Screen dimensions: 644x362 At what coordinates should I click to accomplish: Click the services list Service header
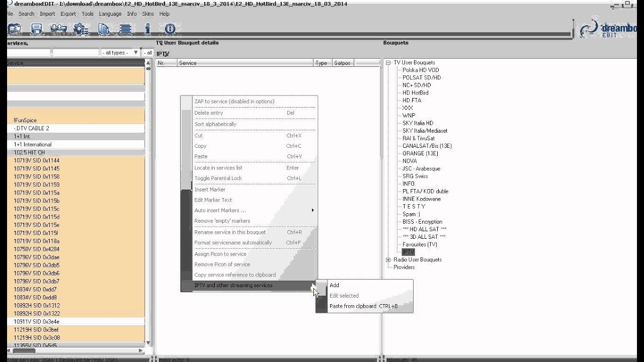click(x=75, y=63)
